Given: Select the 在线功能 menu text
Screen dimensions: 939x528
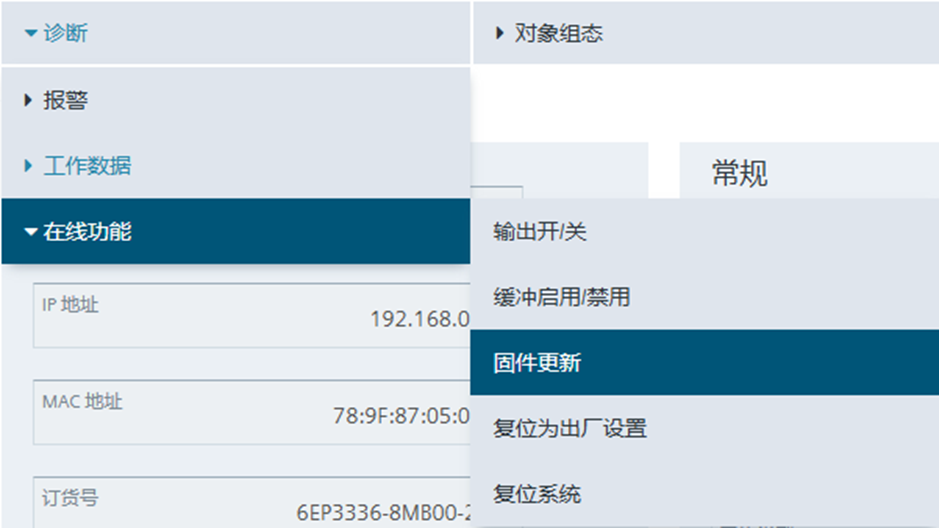Looking at the screenshot, I should tap(87, 232).
